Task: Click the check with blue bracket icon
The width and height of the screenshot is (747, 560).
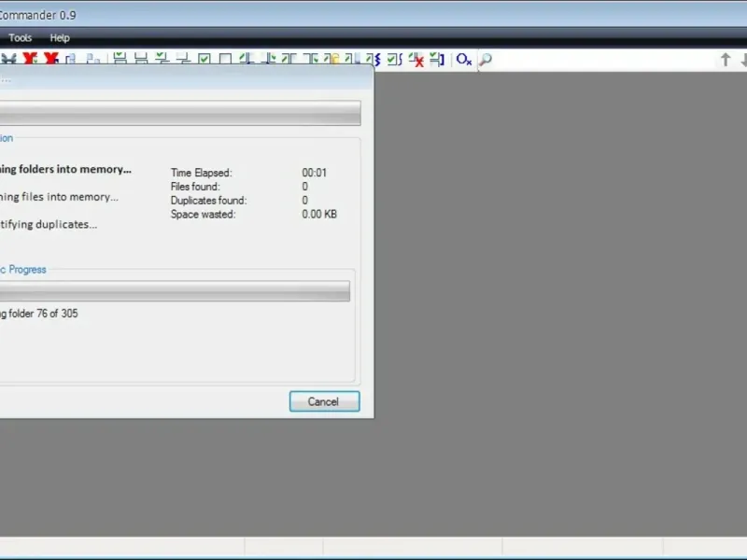Action: pos(437,59)
